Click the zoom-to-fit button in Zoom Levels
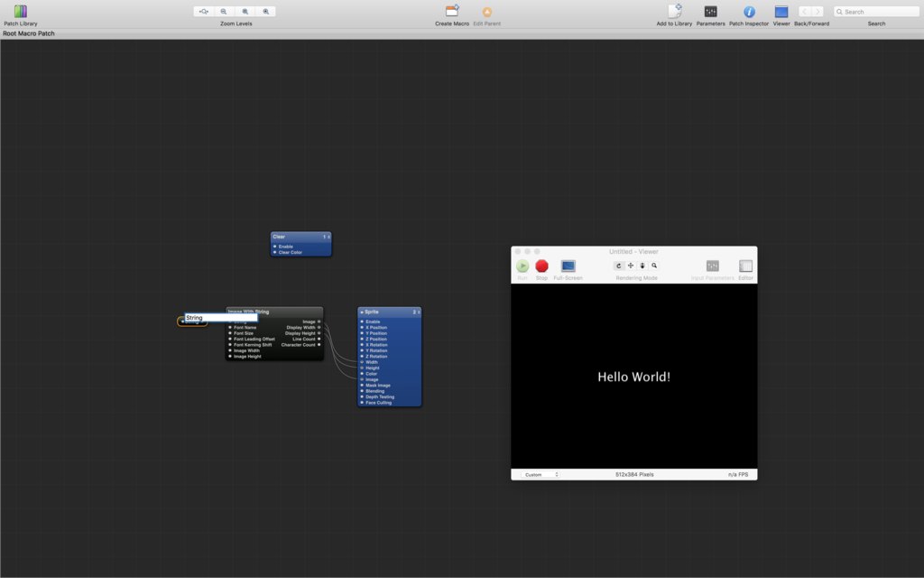 point(203,11)
